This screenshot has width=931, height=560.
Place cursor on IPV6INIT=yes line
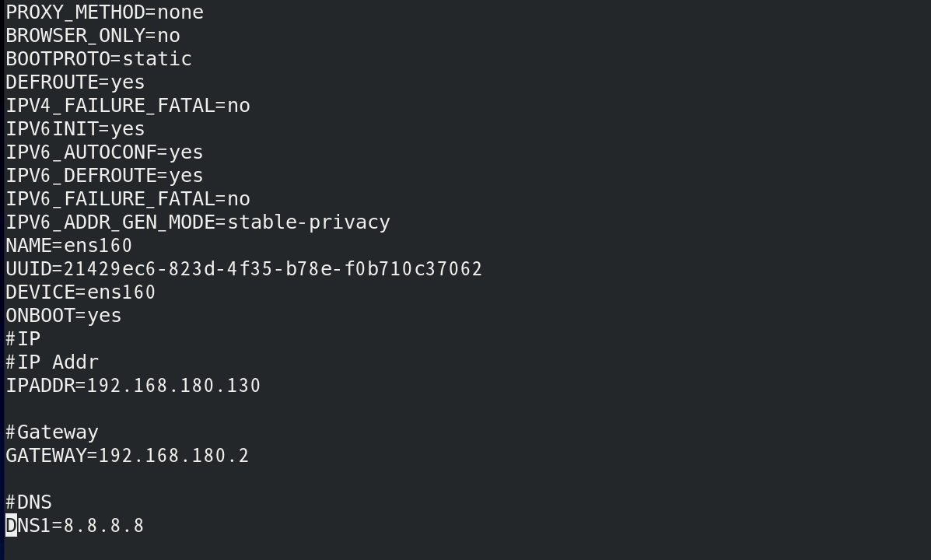pyautogui.click(x=75, y=129)
